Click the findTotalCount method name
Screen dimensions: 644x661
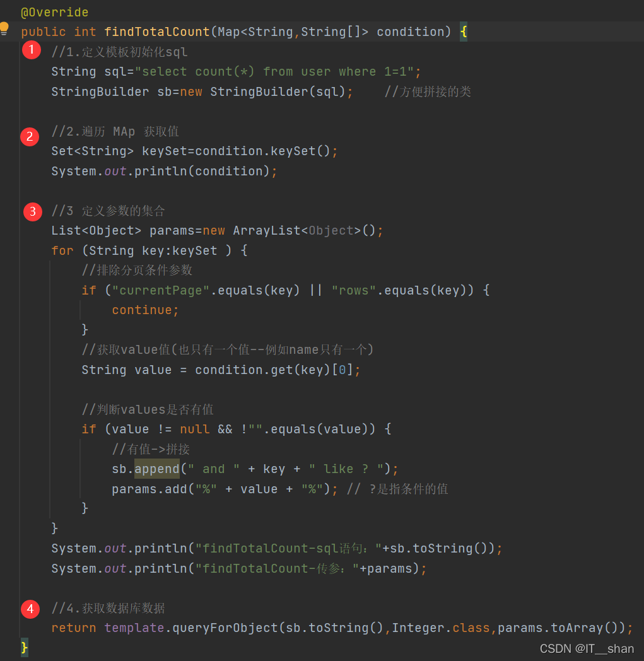tap(157, 32)
